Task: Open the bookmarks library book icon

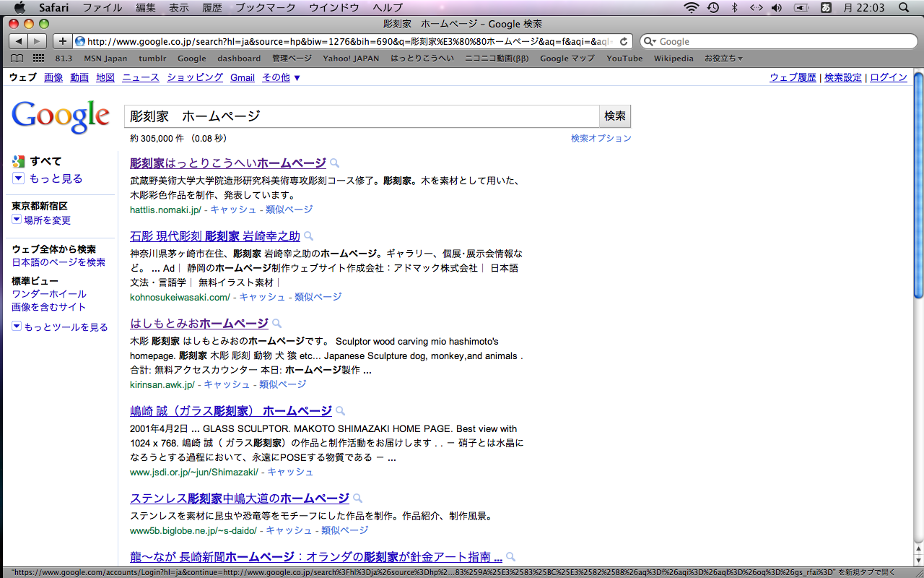Action: (17, 59)
